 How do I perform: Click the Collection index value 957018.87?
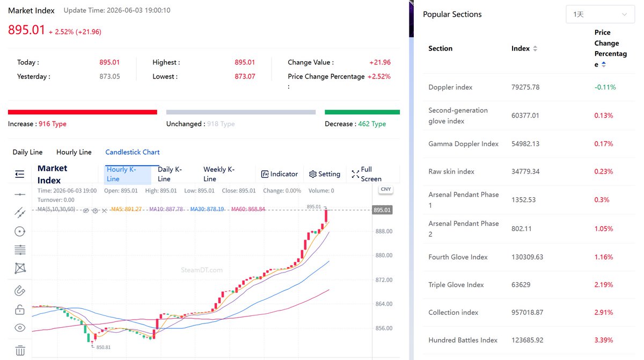point(528,312)
